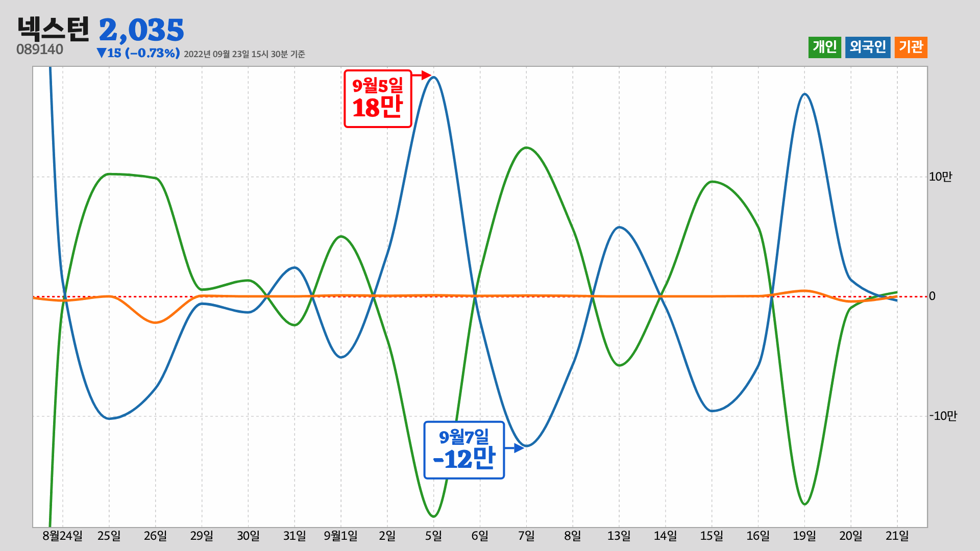Click the x-axis label 25일
This screenshot has height=551, width=980.
pos(109,536)
